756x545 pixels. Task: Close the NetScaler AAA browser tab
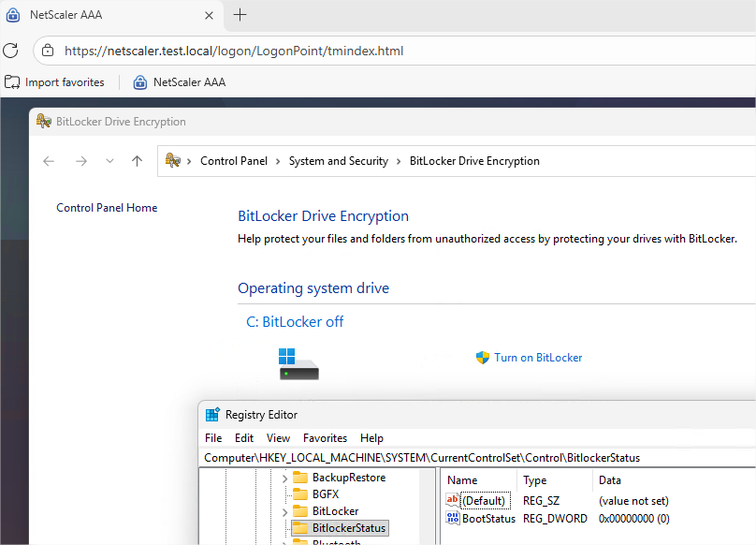(x=209, y=15)
